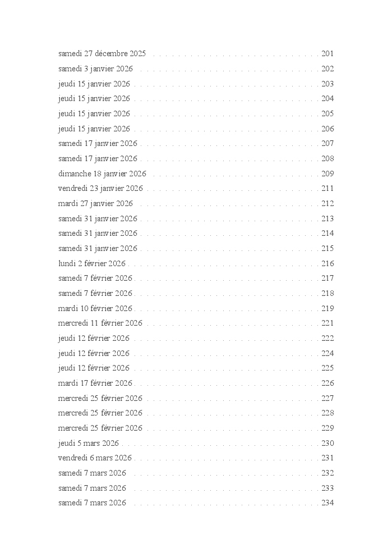Click page number 234
The image size is (392, 557).
328,503
